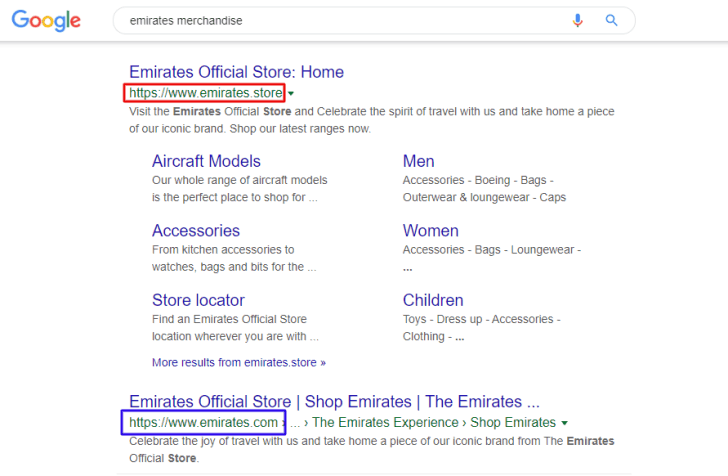Image resolution: width=728 pixels, height=476 pixels.
Task: Click 'Celebrate the joy of travel' snippet text
Action: (371, 450)
